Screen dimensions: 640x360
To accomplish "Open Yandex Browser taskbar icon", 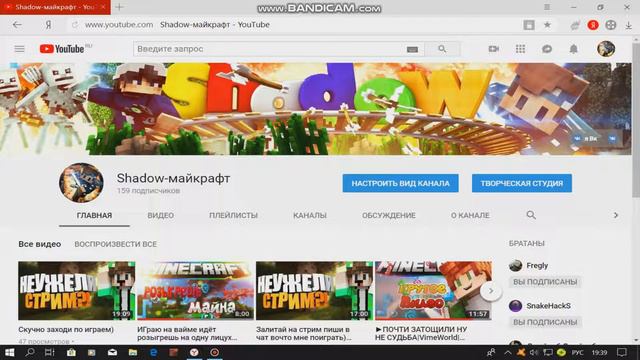I will (194, 352).
